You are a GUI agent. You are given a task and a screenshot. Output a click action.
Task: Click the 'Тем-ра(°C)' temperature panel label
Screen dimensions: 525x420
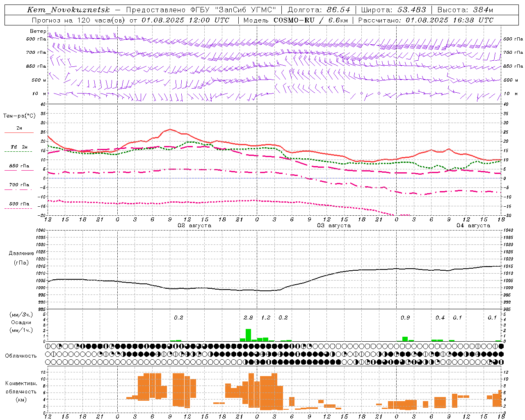pos(19,116)
